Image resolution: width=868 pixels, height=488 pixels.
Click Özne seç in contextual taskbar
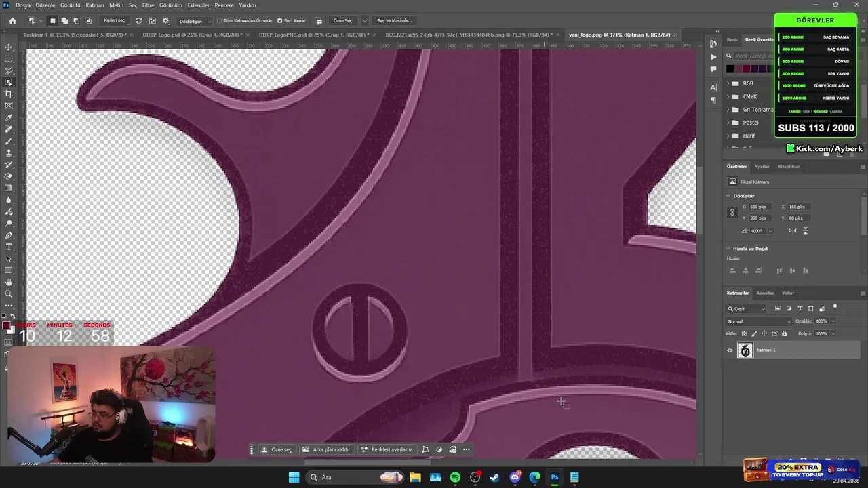pyautogui.click(x=277, y=449)
